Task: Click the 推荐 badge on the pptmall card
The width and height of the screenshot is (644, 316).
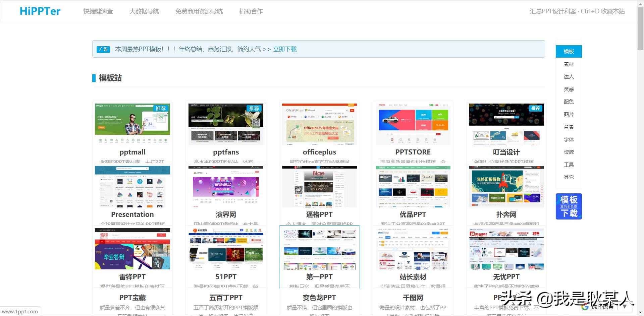Action: pos(161,108)
